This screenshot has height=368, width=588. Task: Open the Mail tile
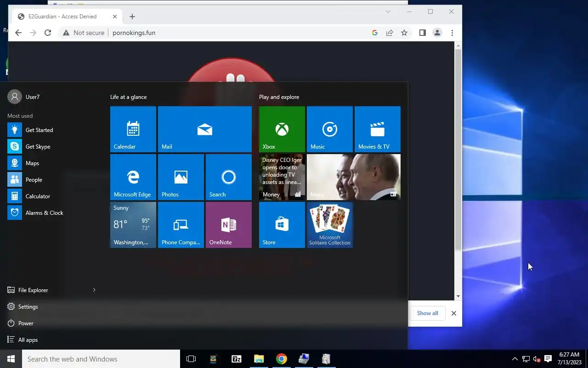pos(205,129)
